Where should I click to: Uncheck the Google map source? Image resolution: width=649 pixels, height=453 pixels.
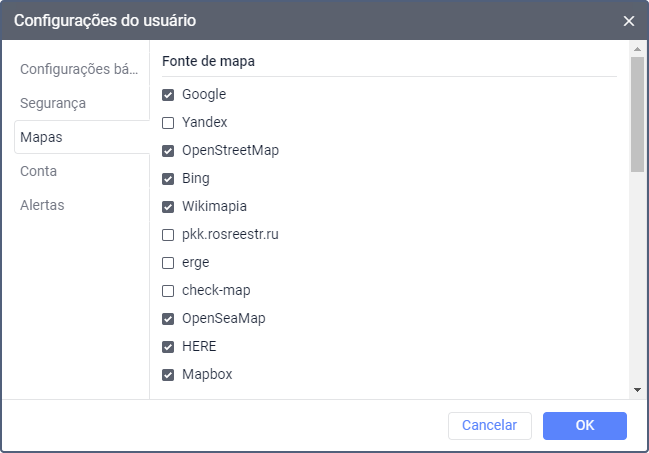[168, 95]
